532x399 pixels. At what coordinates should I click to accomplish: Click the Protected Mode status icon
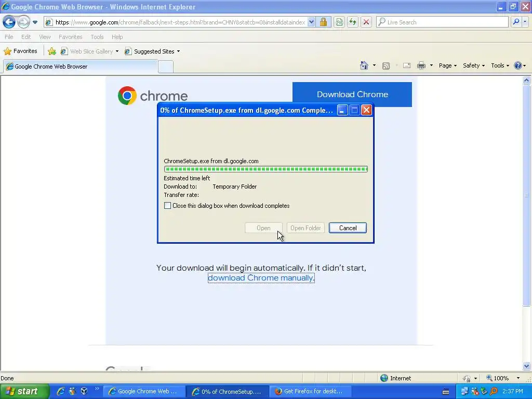(467, 378)
